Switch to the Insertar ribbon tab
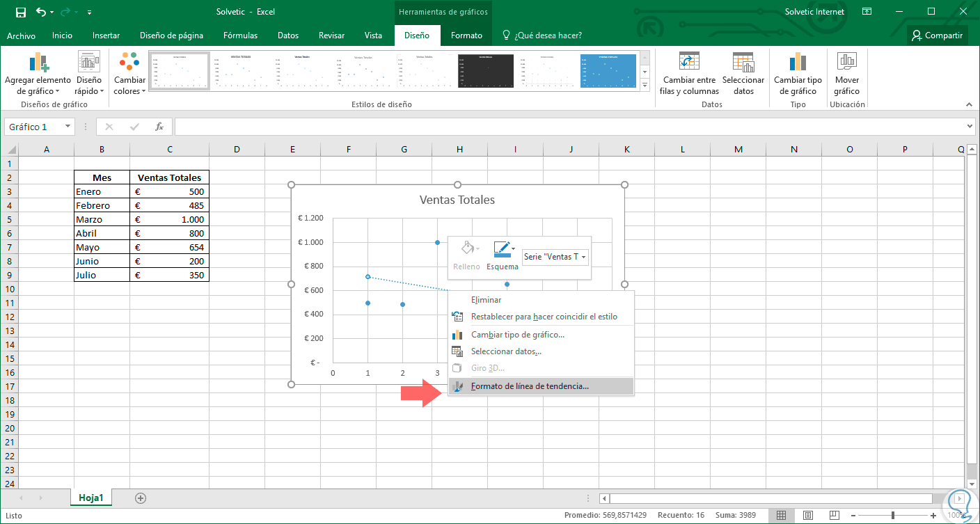Screen dimensions: 980x524 pos(106,35)
